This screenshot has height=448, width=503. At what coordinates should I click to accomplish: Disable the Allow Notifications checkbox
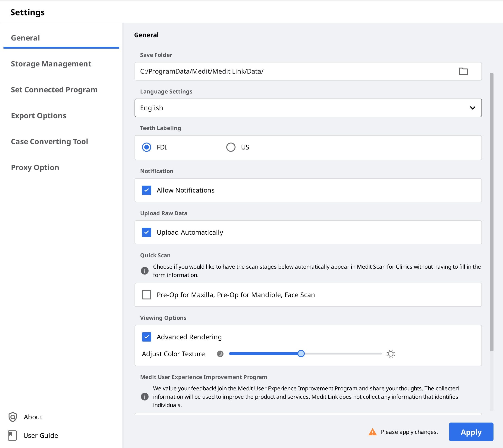point(147,190)
